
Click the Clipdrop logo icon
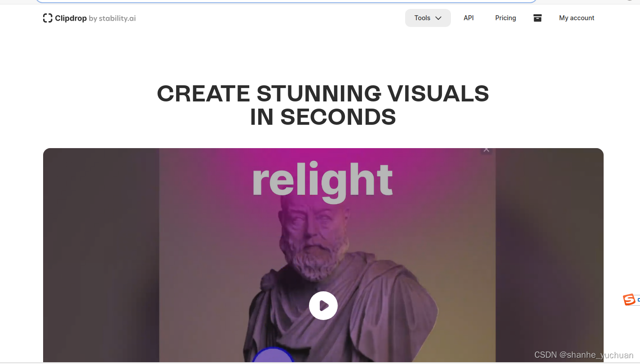(x=48, y=18)
